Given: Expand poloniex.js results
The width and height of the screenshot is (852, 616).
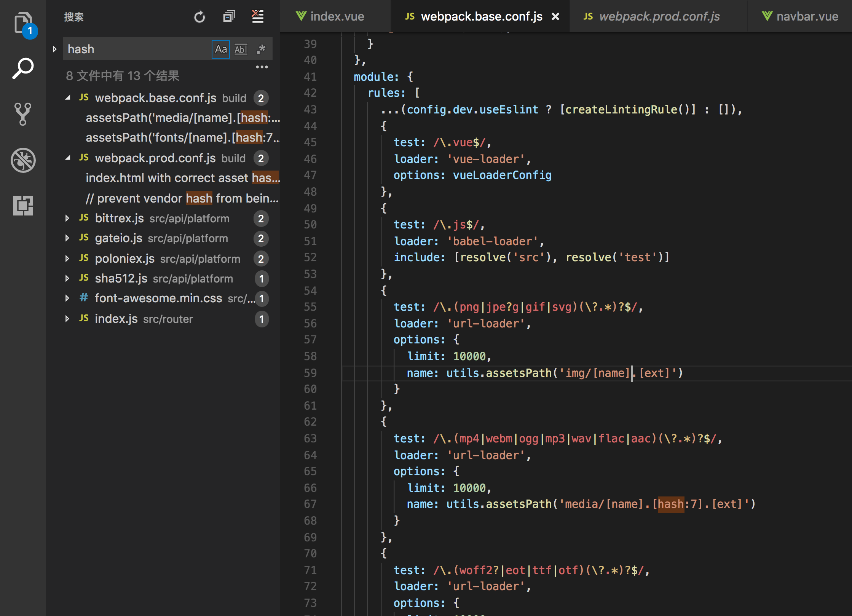Looking at the screenshot, I should coord(67,259).
